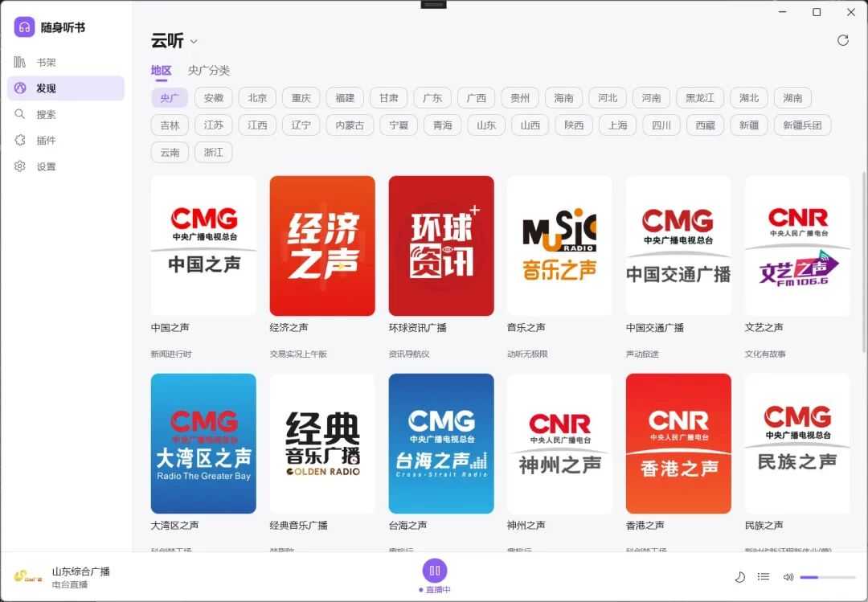Click the 交易实况上午版 program subtitle
Image resolution: width=868 pixels, height=602 pixels.
click(298, 354)
